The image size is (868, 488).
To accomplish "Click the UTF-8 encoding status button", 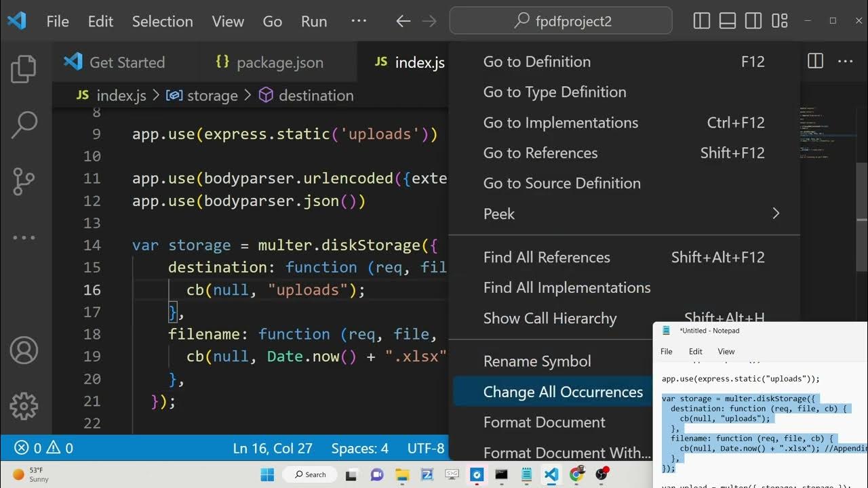I will [x=426, y=448].
